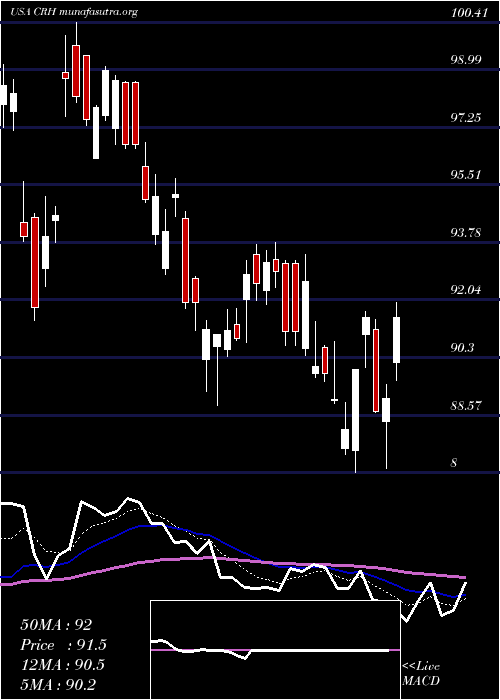Screen dimensions: 500x700
Task: Click the 100.41 price axis label
Action: click(x=469, y=13)
